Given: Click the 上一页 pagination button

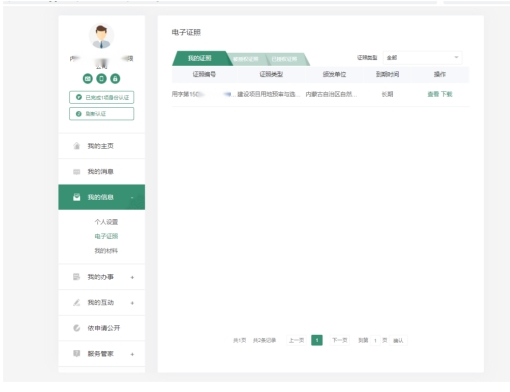Looking at the screenshot, I should tap(296, 340).
